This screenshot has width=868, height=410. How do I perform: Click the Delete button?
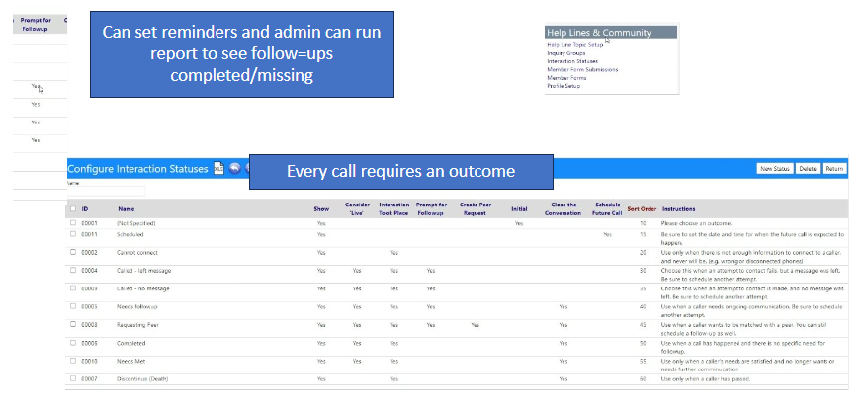pyautogui.click(x=807, y=169)
